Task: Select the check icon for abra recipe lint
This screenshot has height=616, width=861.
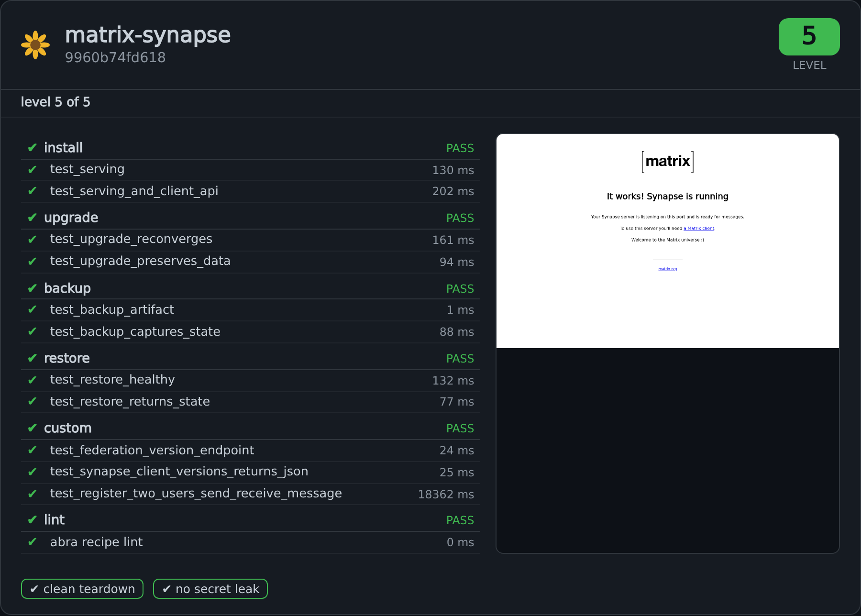Action: [33, 542]
